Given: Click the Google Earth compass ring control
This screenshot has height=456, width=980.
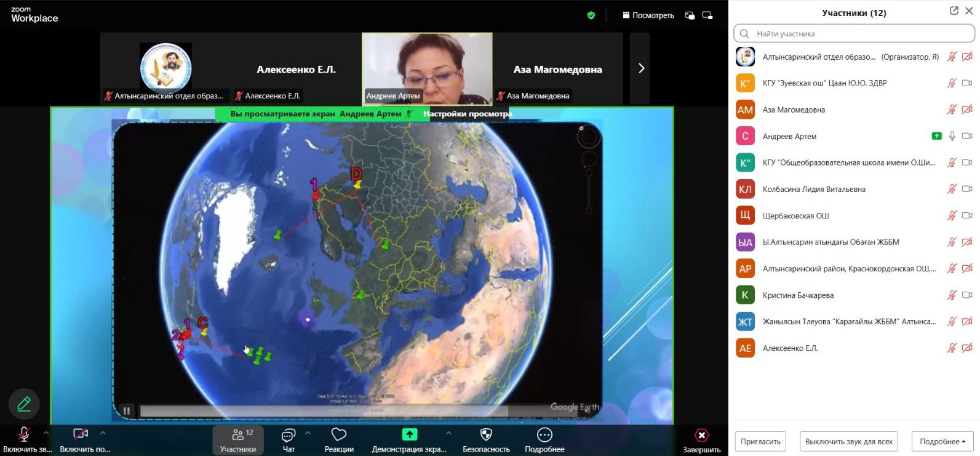Looking at the screenshot, I should point(588,137).
